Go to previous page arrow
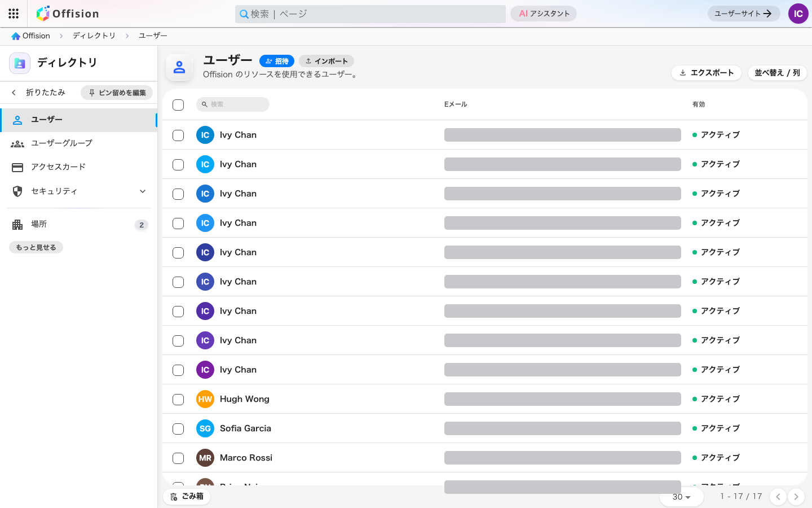 (778, 497)
